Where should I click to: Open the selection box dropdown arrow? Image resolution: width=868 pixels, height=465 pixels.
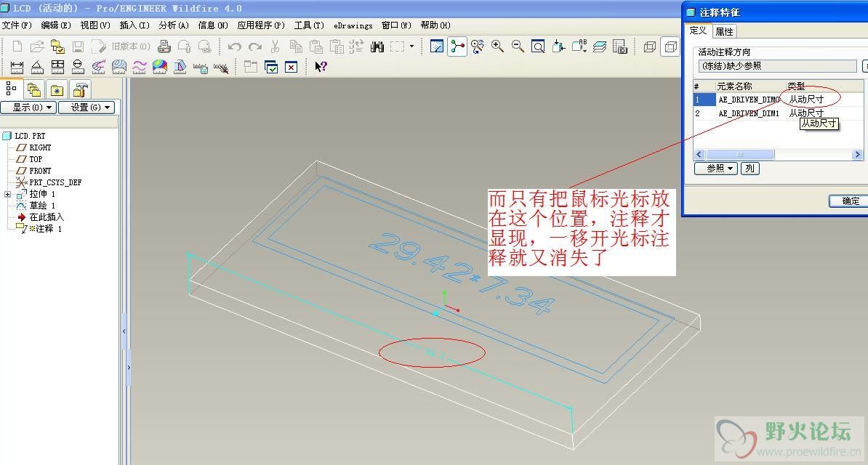pyautogui.click(x=411, y=46)
